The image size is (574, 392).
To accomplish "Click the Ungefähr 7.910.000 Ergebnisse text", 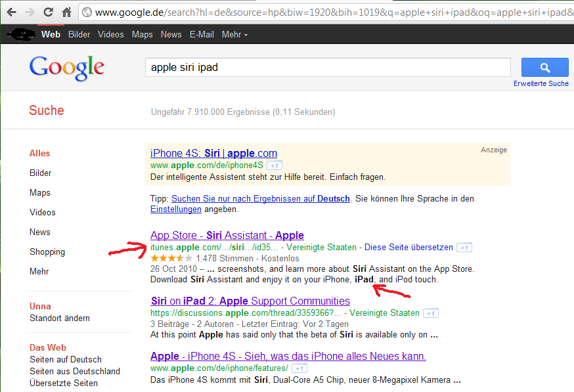I will (x=243, y=112).
